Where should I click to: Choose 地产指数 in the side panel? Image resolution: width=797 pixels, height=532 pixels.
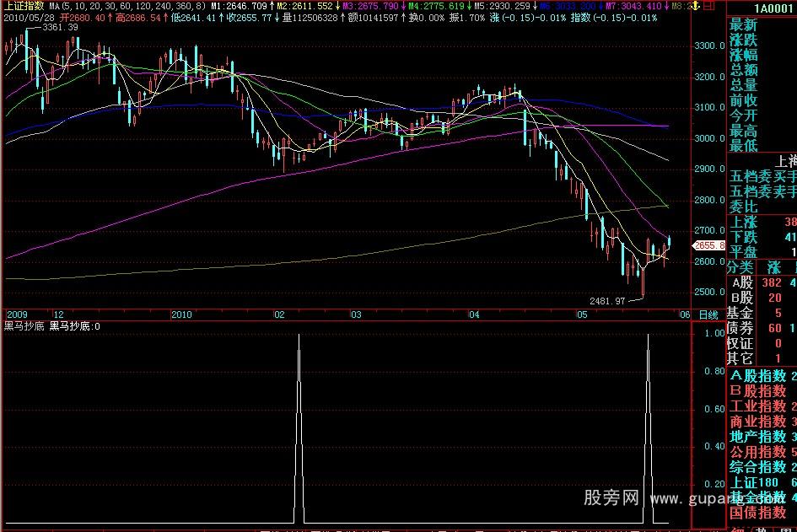tap(757, 437)
